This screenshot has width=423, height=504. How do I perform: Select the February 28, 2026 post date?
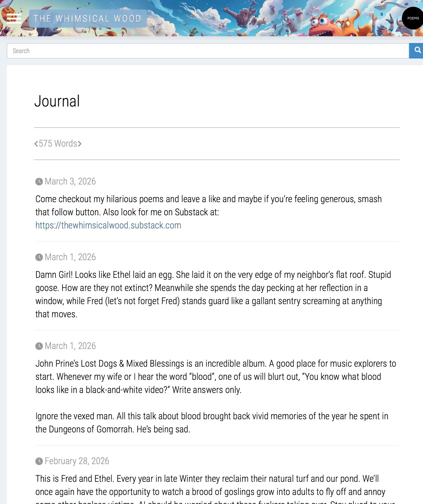[77, 461]
